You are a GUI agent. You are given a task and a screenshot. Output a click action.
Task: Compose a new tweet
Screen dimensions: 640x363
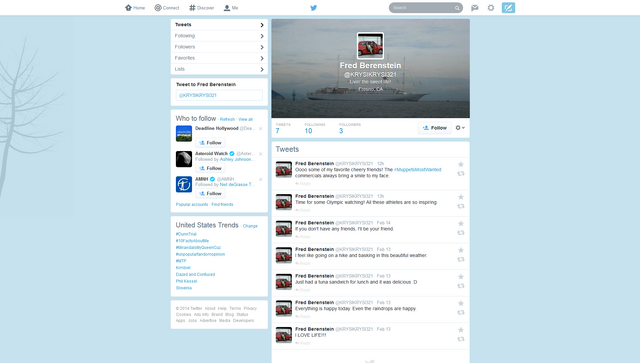pyautogui.click(x=508, y=8)
